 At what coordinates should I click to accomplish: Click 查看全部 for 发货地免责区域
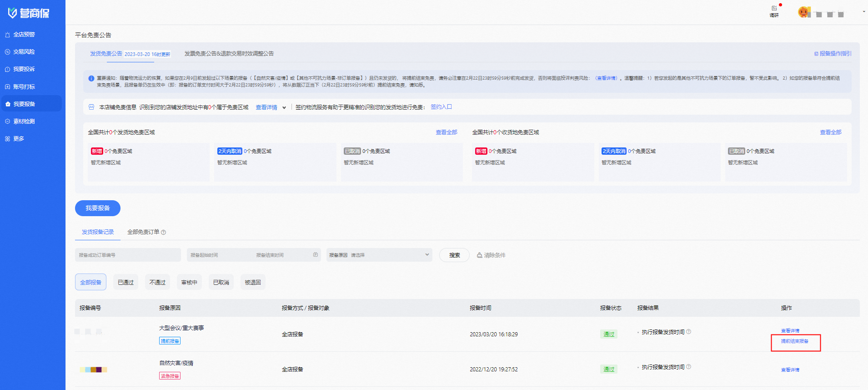(x=447, y=132)
